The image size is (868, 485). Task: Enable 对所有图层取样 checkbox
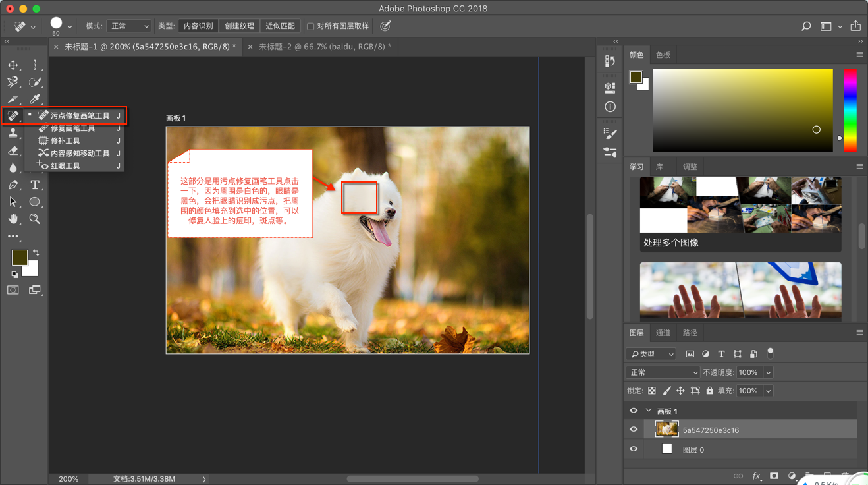[x=311, y=26]
